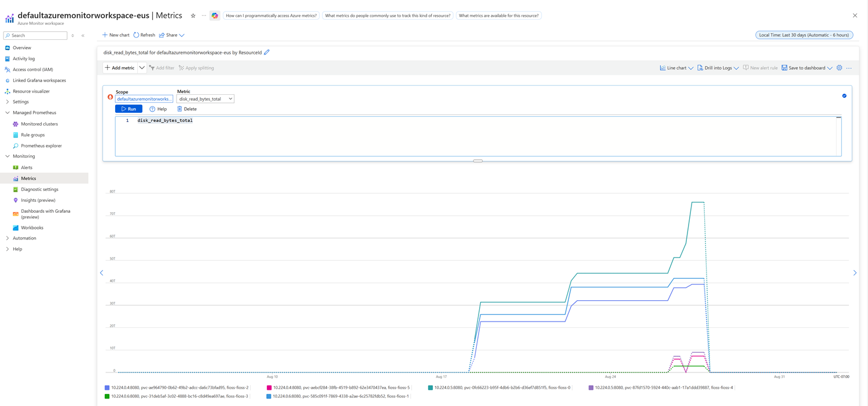868x406 pixels.
Task: Click the sidebar expand/collapse sort arrows
Action: [72, 36]
